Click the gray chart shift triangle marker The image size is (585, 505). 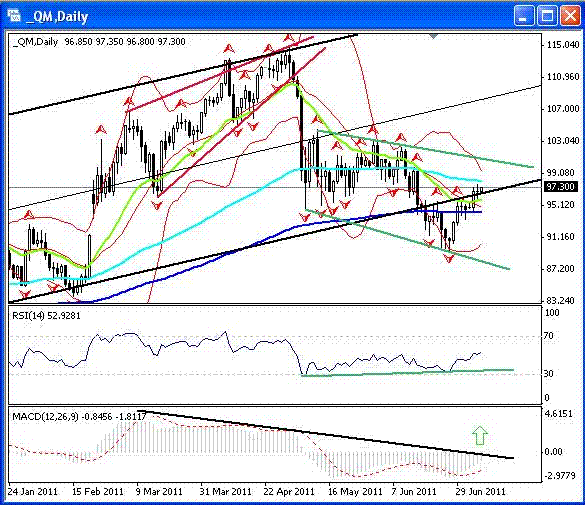coord(433,36)
